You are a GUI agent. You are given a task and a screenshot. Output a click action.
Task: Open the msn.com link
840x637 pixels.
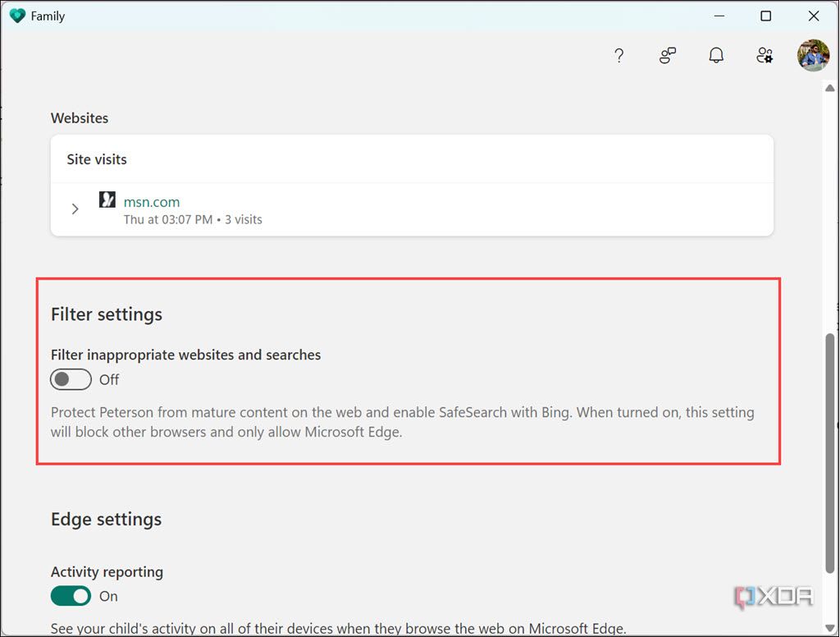coord(152,201)
